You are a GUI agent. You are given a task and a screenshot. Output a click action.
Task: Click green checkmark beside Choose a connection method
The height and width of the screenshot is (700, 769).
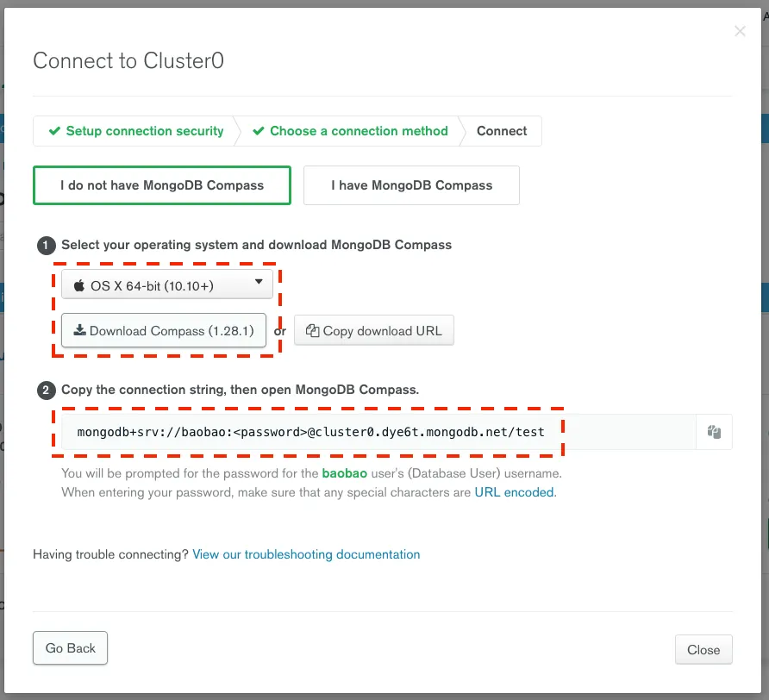click(x=259, y=131)
